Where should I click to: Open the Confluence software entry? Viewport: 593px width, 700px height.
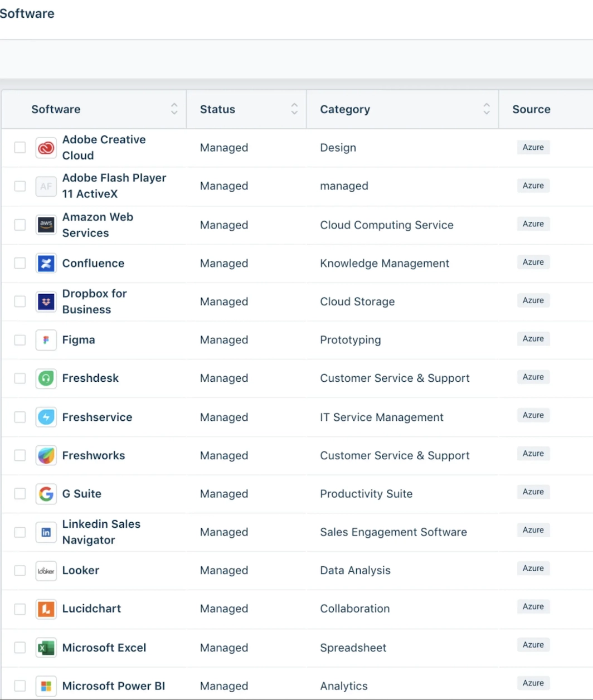click(93, 263)
